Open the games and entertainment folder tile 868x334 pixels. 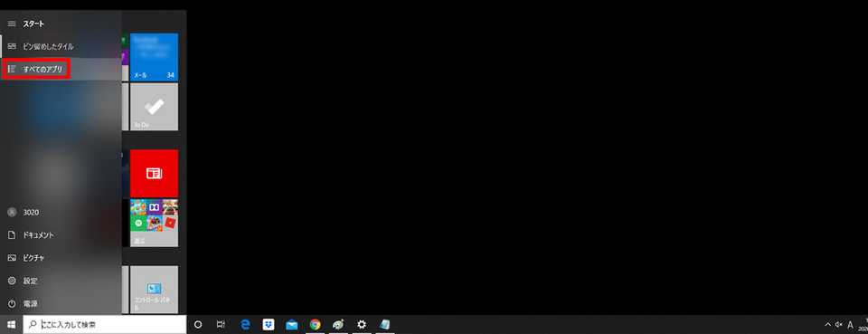click(154, 223)
